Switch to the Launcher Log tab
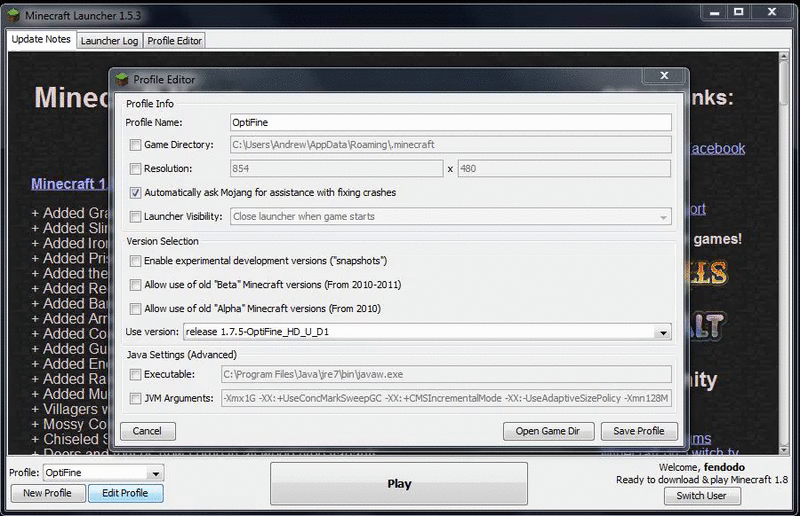800x516 pixels. pos(109,41)
